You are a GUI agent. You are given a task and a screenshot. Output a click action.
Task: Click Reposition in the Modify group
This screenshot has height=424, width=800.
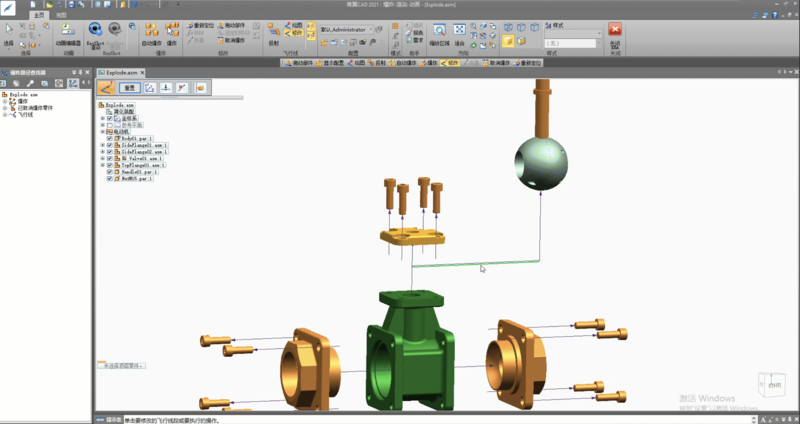point(200,25)
